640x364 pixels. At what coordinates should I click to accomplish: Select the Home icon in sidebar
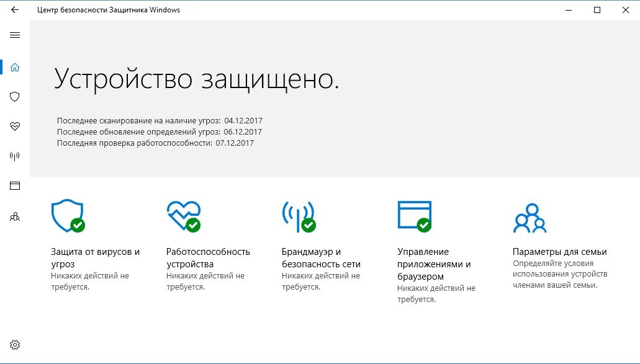(x=15, y=67)
